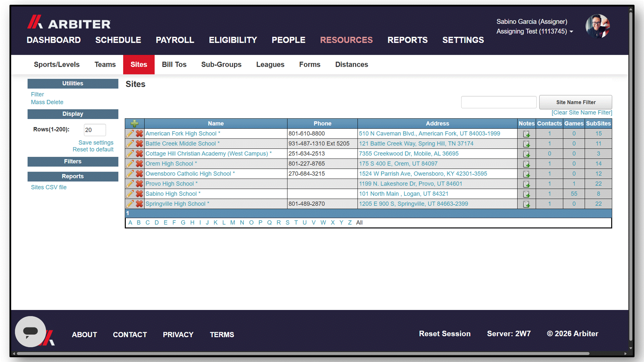Open the Dashboard menu
The height and width of the screenshot is (362, 644).
54,40
